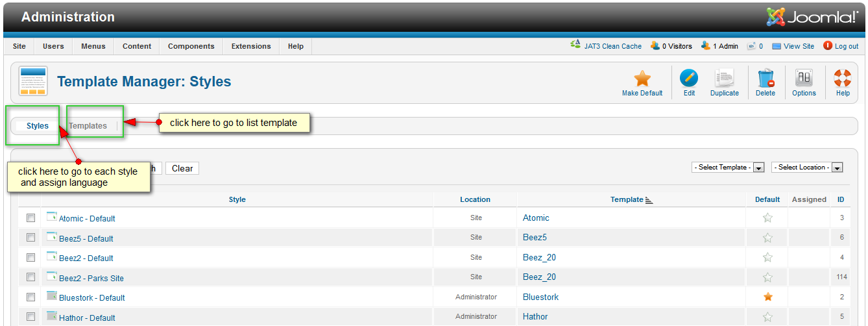Check the Atomic - Default checkbox

(x=30, y=218)
